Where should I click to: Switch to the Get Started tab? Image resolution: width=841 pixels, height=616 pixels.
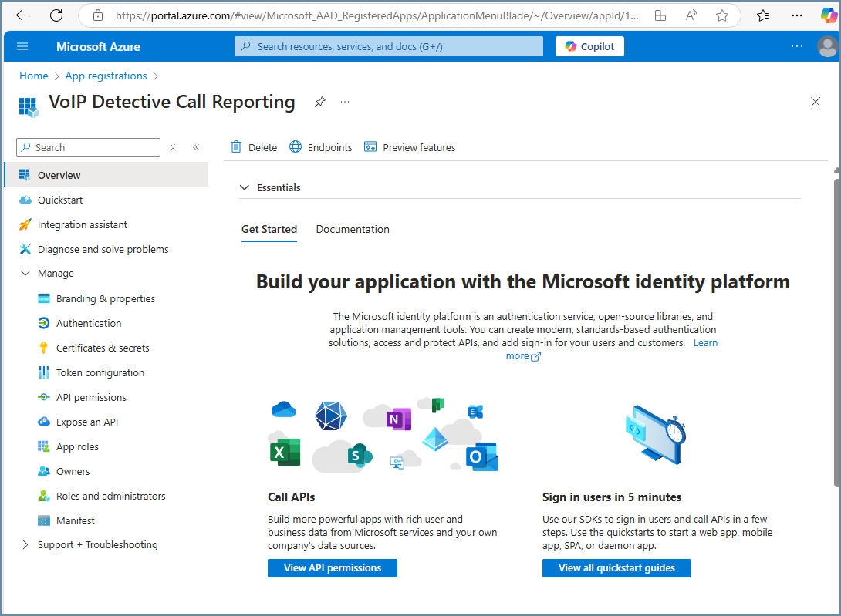tap(269, 230)
